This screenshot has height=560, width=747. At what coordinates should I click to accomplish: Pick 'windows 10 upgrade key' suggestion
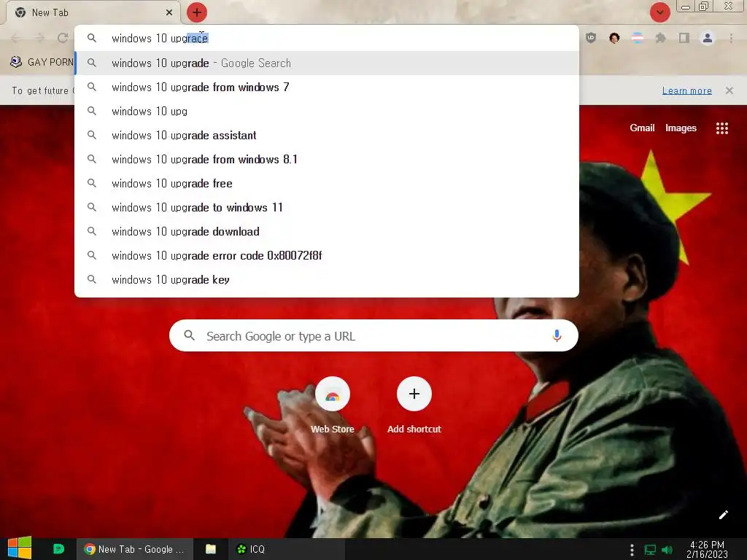[x=326, y=279]
